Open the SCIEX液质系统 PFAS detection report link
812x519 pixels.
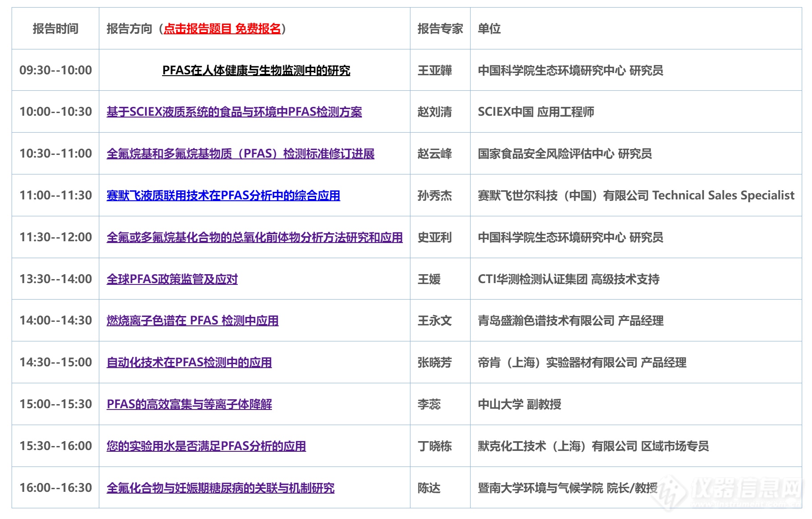[234, 112]
